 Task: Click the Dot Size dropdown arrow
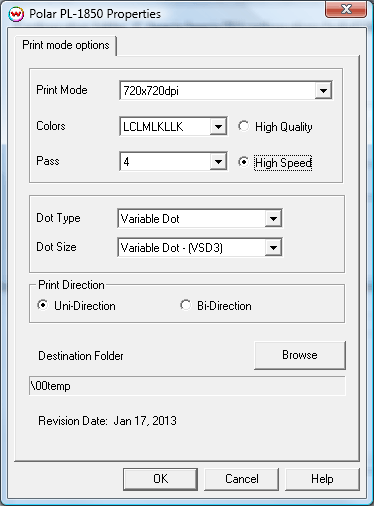tap(273, 247)
